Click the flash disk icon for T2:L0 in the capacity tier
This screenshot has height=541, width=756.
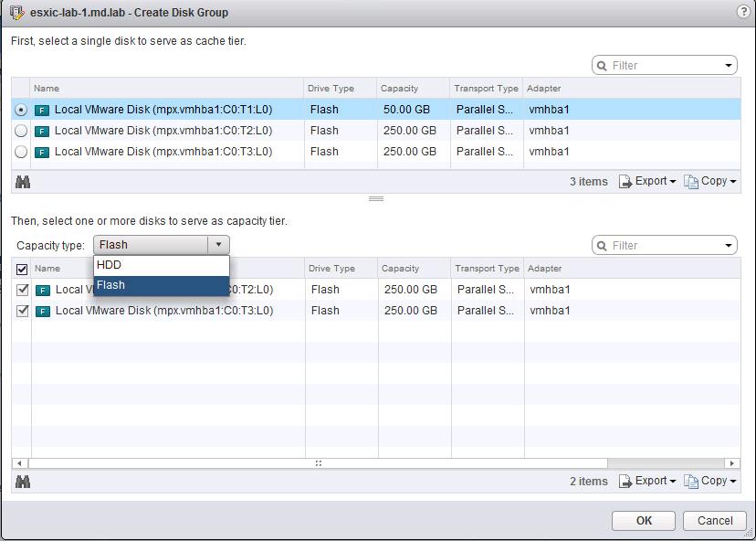[x=43, y=290]
